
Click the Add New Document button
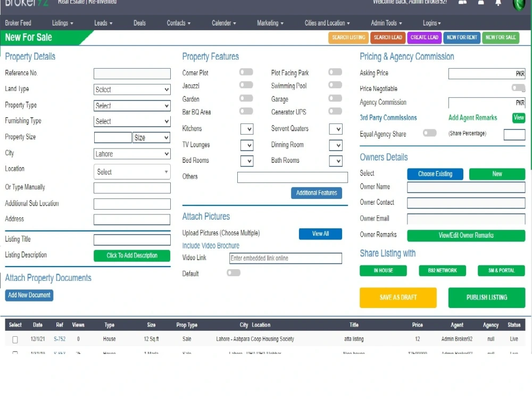click(29, 295)
